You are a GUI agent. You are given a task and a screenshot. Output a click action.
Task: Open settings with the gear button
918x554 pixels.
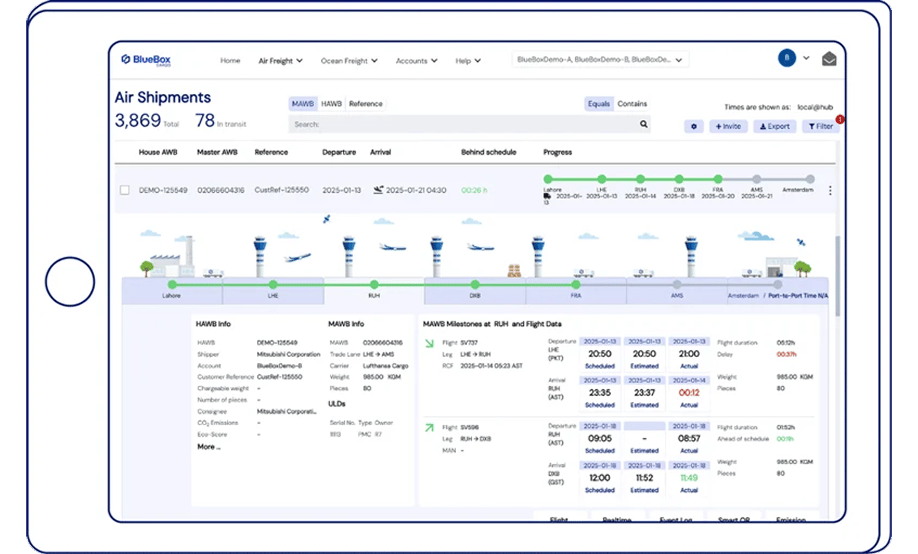(694, 127)
